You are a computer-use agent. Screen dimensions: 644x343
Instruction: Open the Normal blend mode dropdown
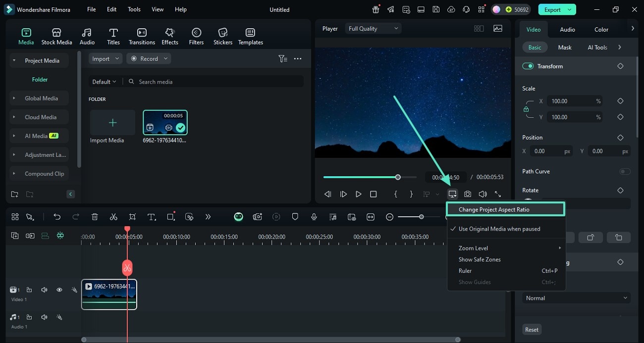576,298
